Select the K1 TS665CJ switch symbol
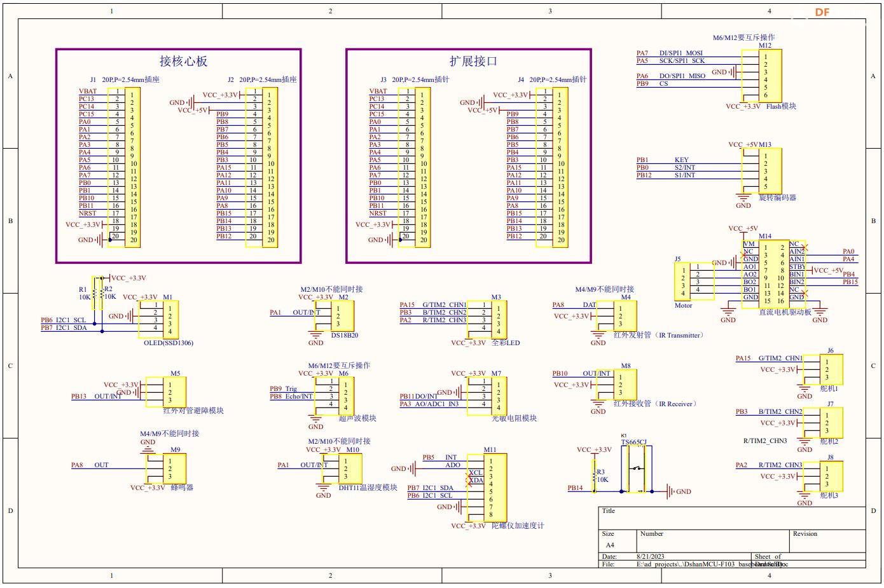Viewport: 884px width, 588px height. 636,468
